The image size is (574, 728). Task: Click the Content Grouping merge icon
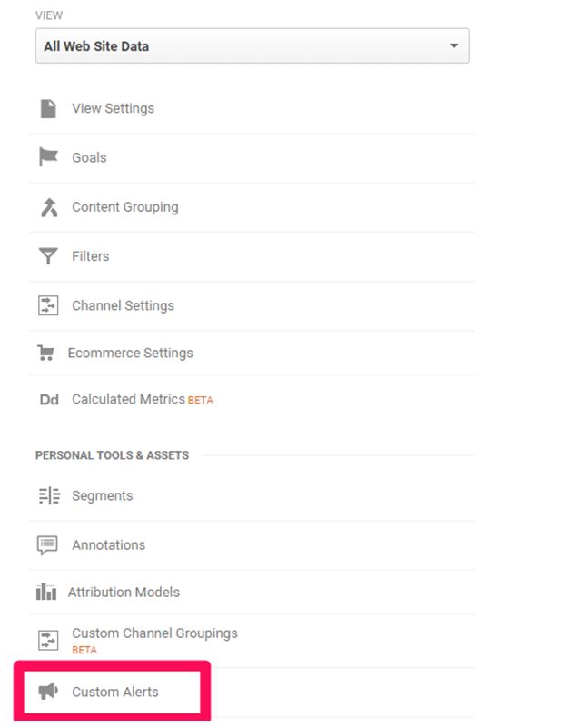point(49,207)
